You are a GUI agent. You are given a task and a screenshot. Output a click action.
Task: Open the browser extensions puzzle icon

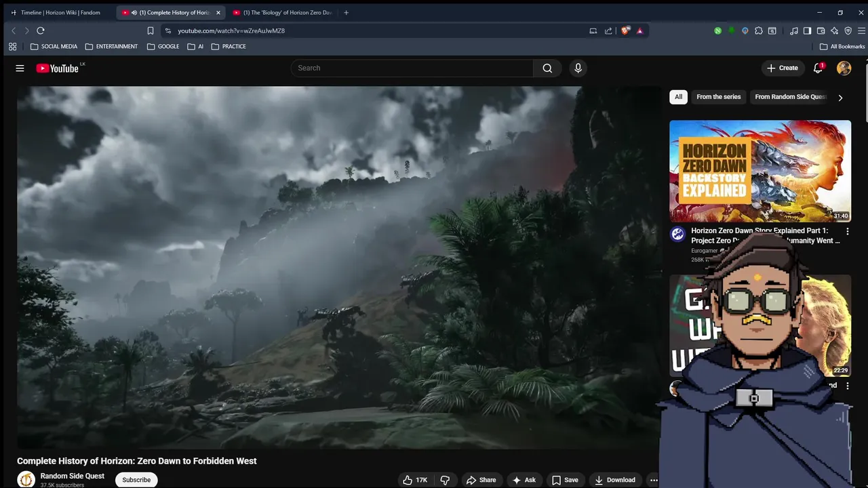click(758, 30)
